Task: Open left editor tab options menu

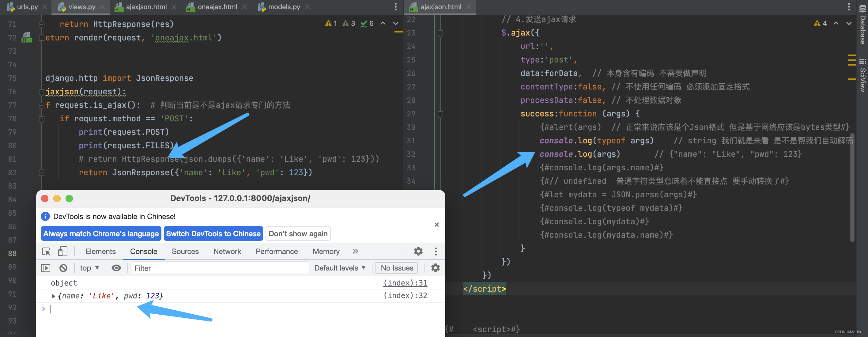Action: pos(396,7)
